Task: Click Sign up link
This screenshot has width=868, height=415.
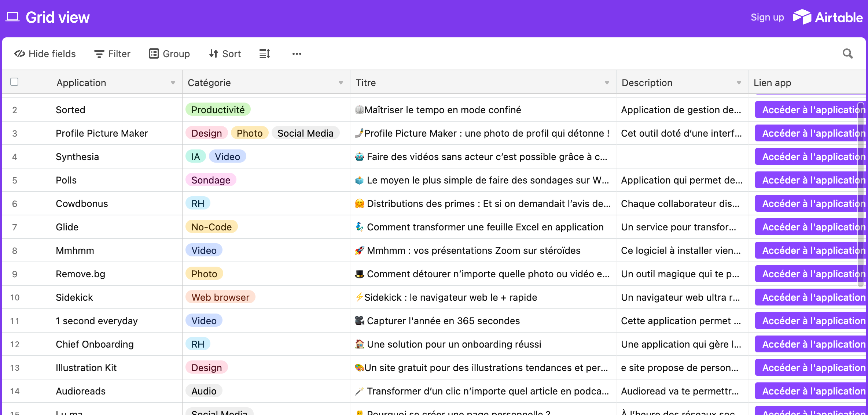Action: click(767, 17)
